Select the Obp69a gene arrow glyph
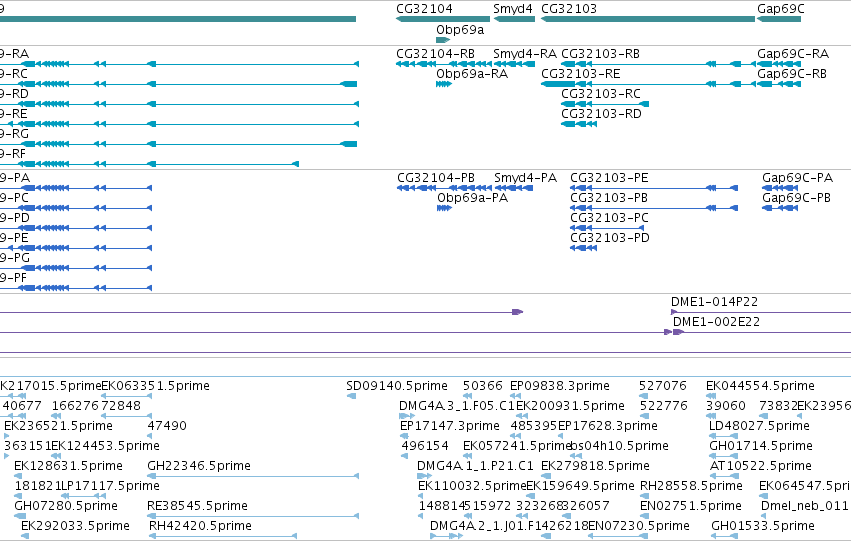The width and height of the screenshot is (851, 541). click(x=443, y=40)
